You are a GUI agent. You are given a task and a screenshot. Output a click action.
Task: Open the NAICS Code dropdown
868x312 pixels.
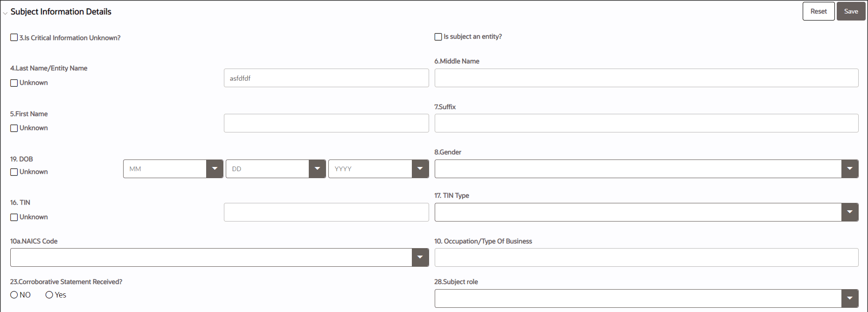420,257
